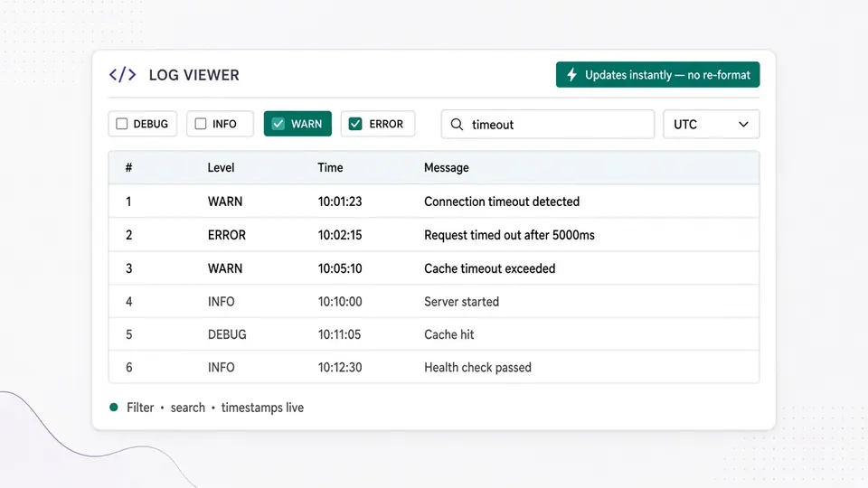Click the 10:05:10 timestamp

tap(340, 268)
